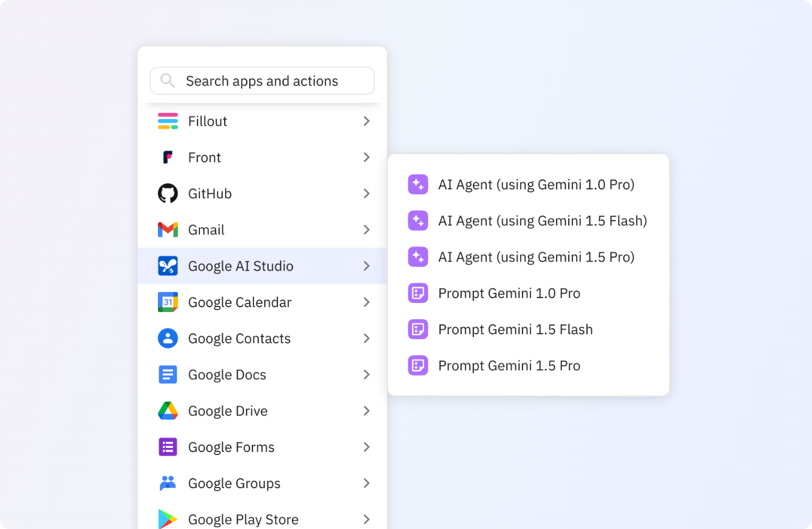Open the Google Forms entry
The height and width of the screenshot is (529, 812).
click(x=262, y=447)
